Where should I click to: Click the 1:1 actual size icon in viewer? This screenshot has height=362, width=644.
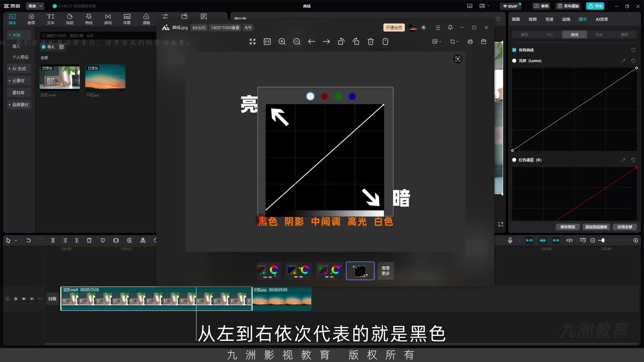(x=267, y=42)
